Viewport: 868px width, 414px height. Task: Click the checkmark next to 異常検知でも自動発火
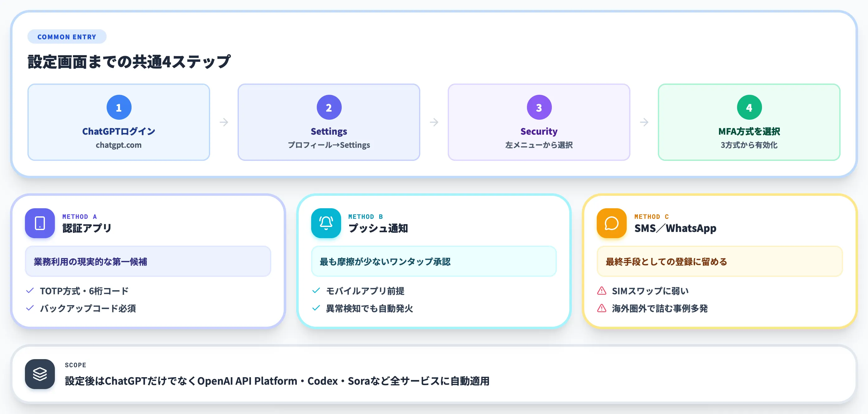pos(316,308)
